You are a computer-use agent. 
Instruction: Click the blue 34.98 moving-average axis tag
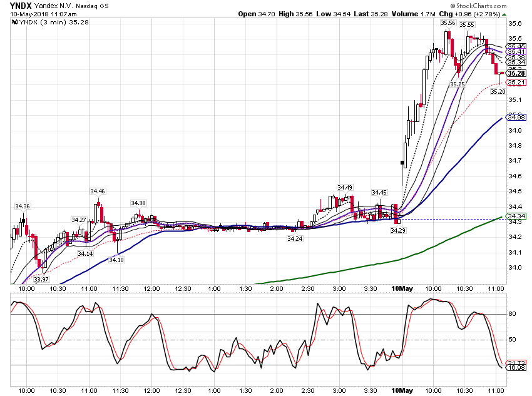point(516,118)
